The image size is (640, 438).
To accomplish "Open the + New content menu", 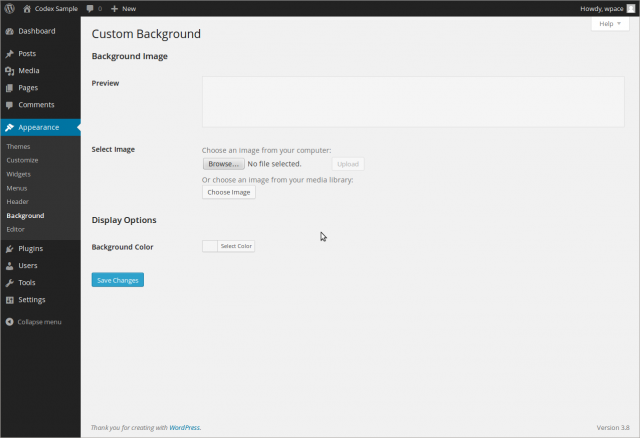I will 123,8.
